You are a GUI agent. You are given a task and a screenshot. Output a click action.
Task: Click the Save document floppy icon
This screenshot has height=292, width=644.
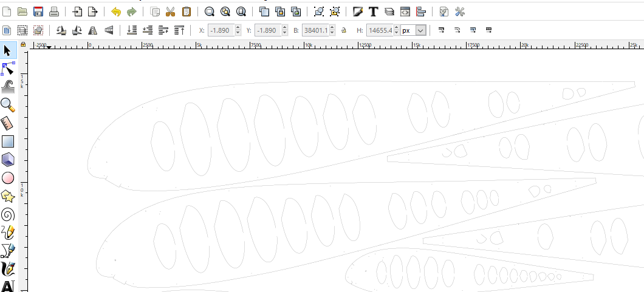point(38,12)
